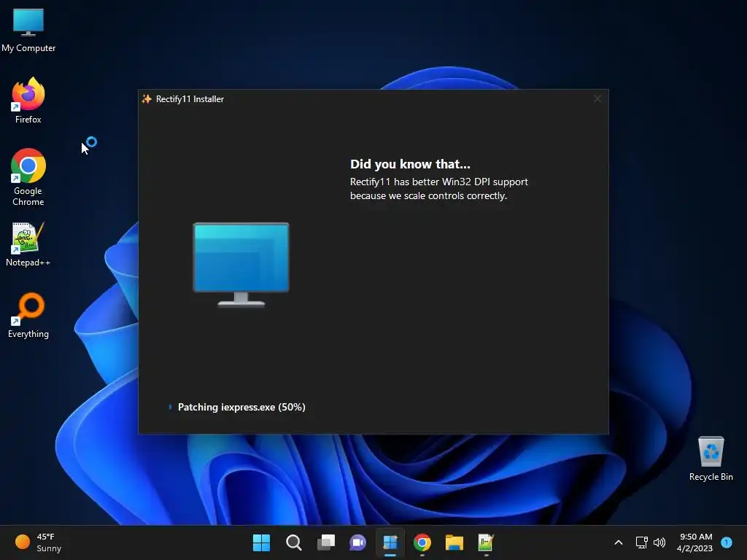This screenshot has height=560, width=747.
Task: Click the Win32 DPI support tip text
Action: point(438,189)
